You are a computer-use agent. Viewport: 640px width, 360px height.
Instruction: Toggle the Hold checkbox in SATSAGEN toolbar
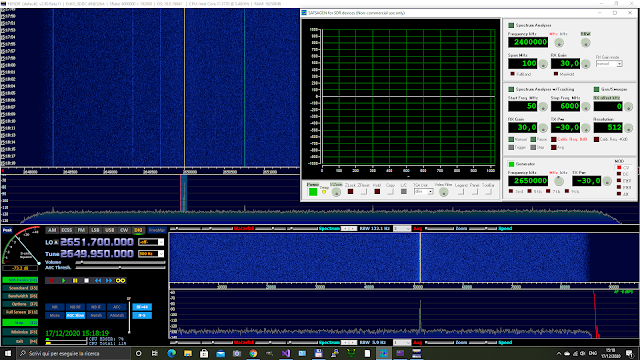point(377,191)
